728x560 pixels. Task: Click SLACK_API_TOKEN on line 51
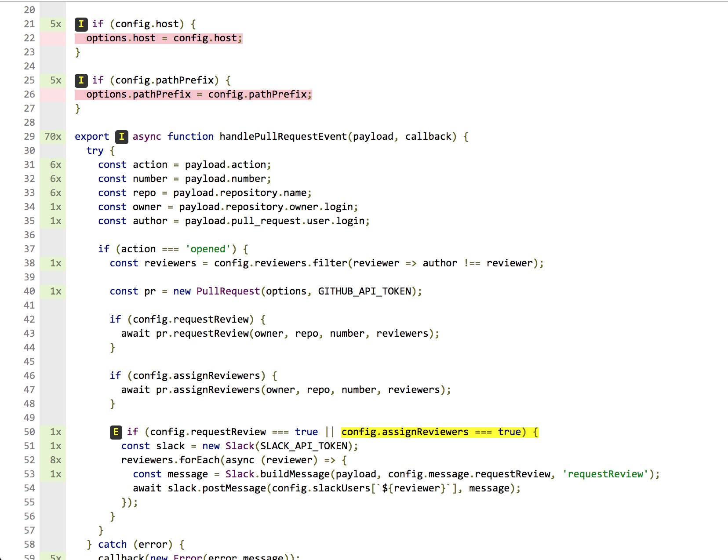(304, 446)
